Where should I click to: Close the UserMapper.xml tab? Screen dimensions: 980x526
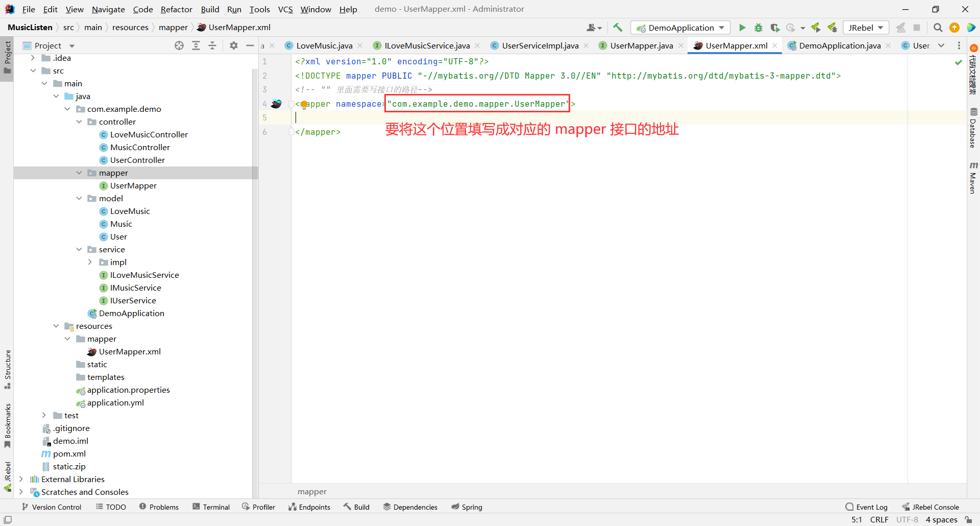(x=775, y=45)
